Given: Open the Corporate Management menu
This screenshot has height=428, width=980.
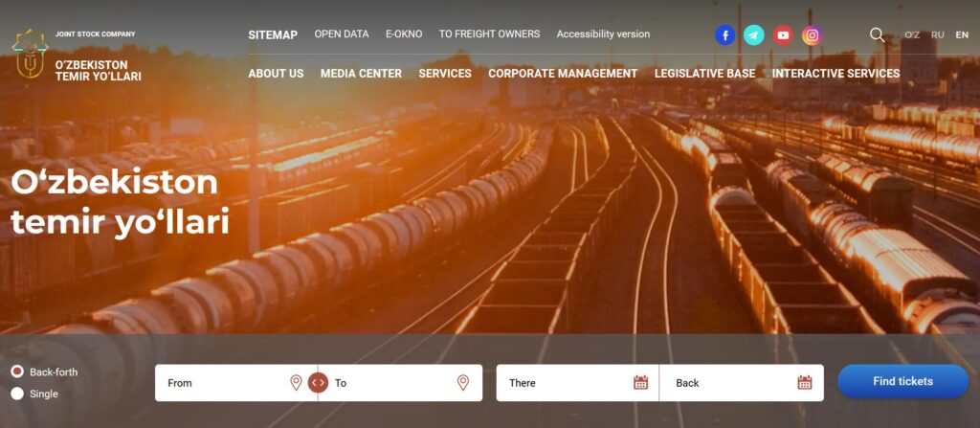Looking at the screenshot, I should tap(563, 73).
